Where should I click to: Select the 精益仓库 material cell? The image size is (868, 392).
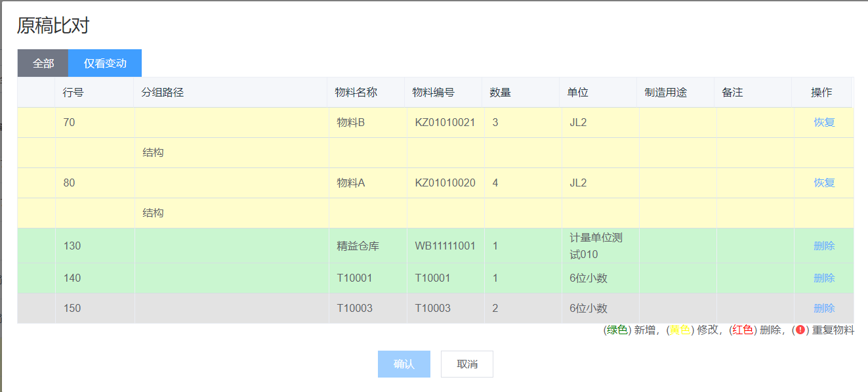pos(358,246)
